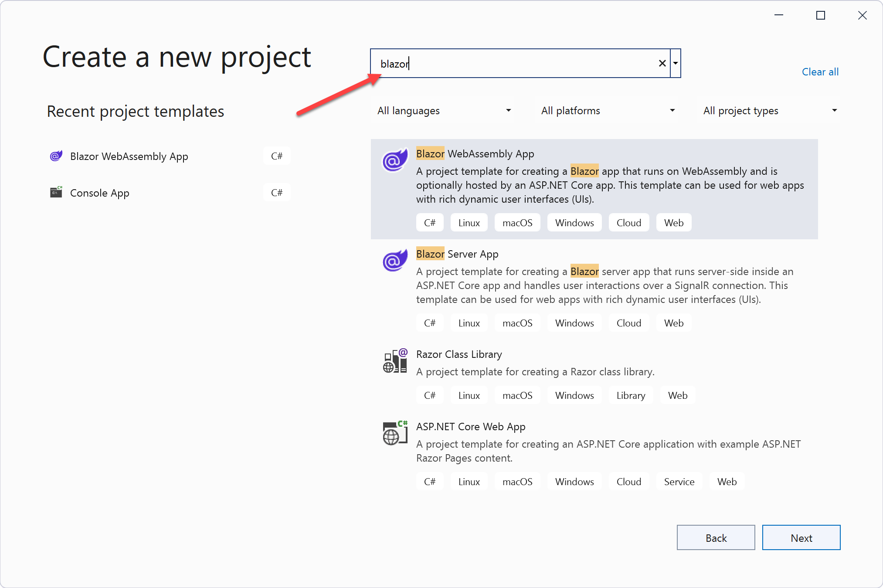Click the Console App icon in recent project templates
Screen dimensions: 883x588
click(56, 192)
